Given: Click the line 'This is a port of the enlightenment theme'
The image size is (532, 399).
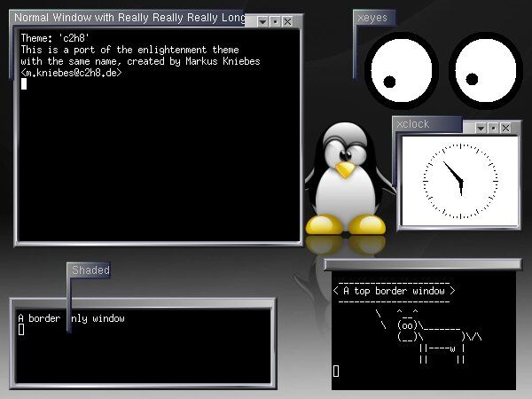Looking at the screenshot, I should pos(130,50).
